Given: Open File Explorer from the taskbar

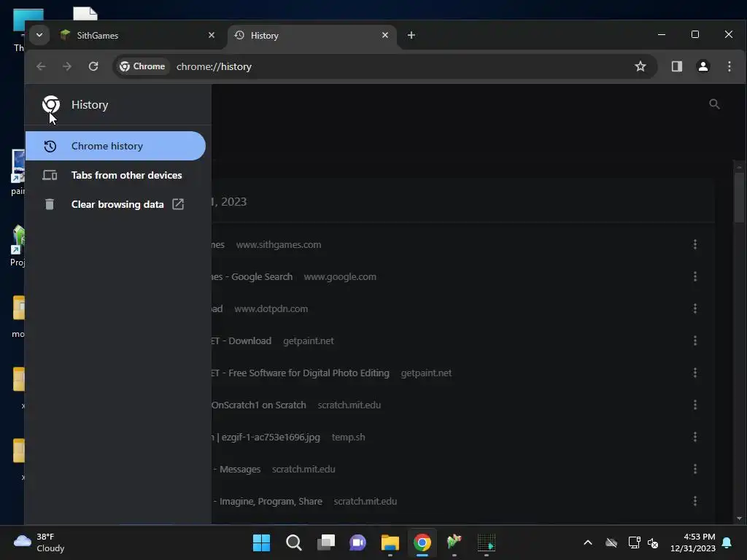Looking at the screenshot, I should coord(390,542).
